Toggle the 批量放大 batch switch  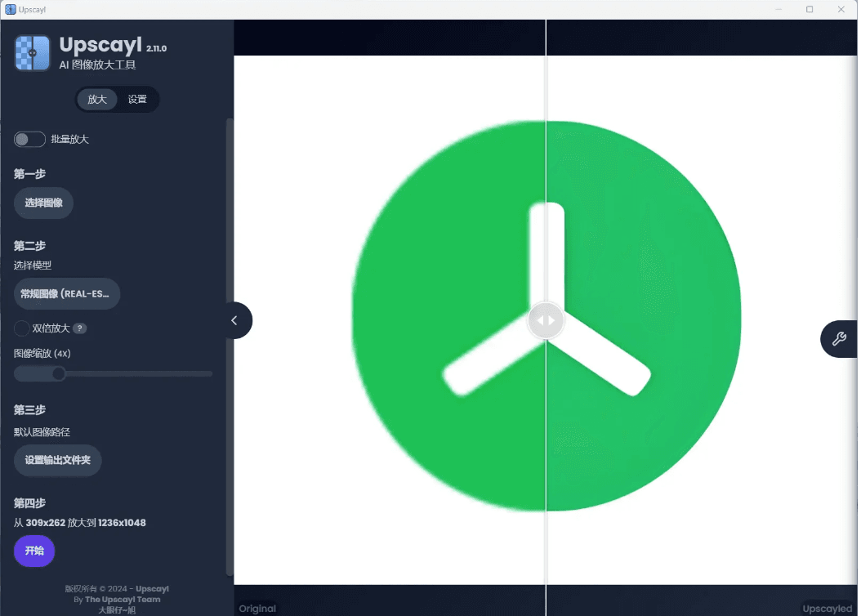[x=29, y=140]
